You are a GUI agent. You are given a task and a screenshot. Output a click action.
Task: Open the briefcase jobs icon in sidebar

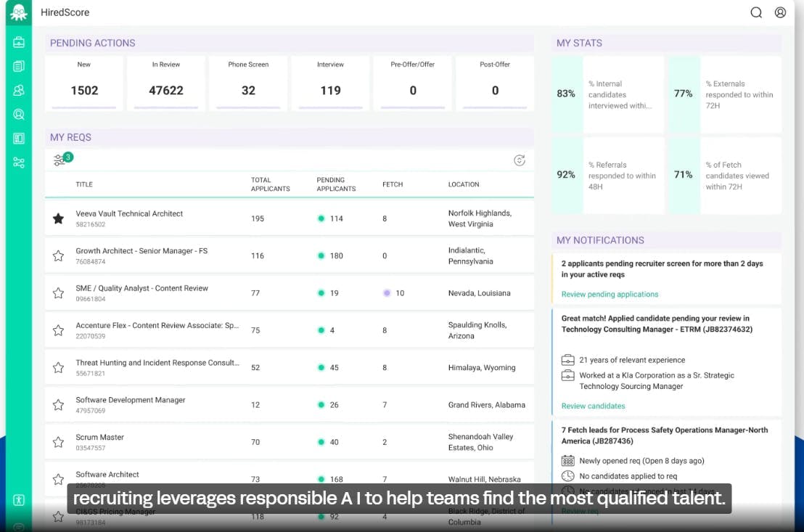tap(18, 42)
